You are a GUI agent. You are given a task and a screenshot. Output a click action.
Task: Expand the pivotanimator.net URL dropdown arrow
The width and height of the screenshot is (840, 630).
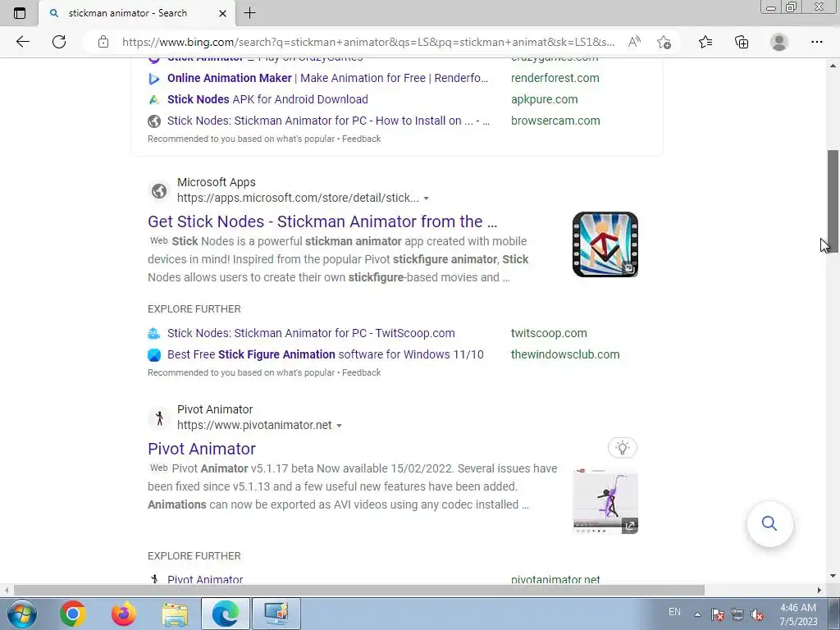[x=339, y=426]
